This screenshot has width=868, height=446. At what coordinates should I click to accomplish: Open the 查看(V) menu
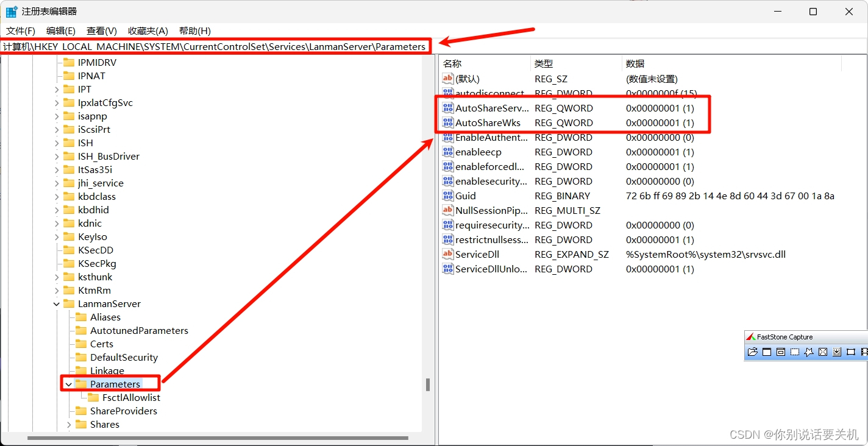[101, 30]
